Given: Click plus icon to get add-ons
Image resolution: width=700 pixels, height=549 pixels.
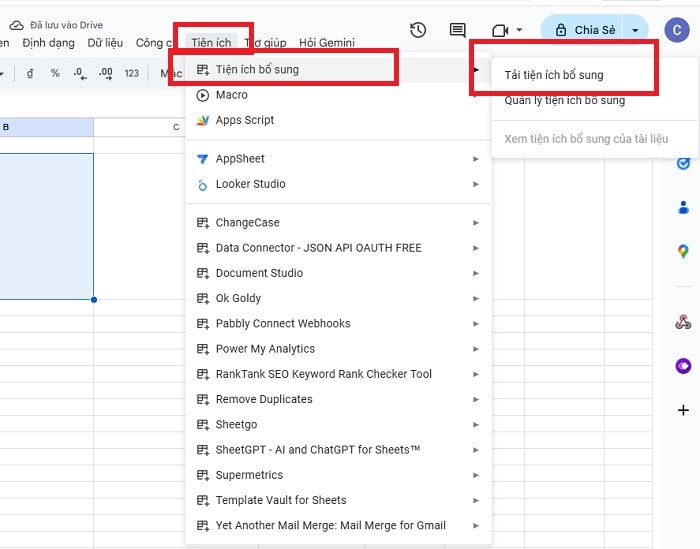Looking at the screenshot, I should (x=683, y=410).
